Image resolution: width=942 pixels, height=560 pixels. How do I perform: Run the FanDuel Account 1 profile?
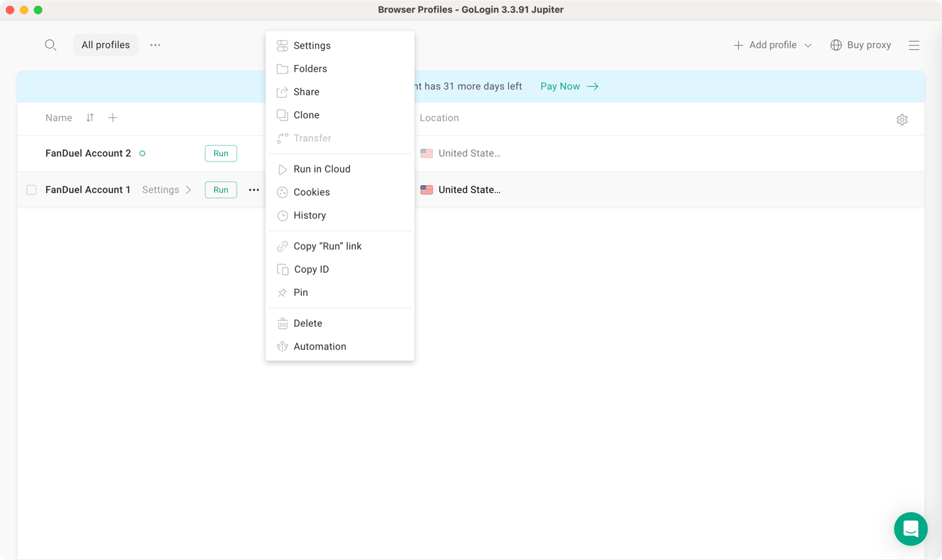(x=221, y=190)
